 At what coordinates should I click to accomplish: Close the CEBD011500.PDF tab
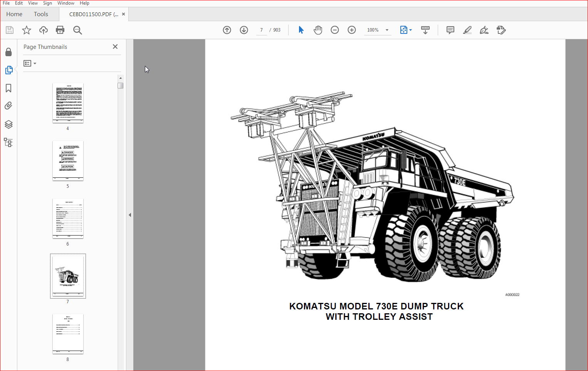(123, 14)
